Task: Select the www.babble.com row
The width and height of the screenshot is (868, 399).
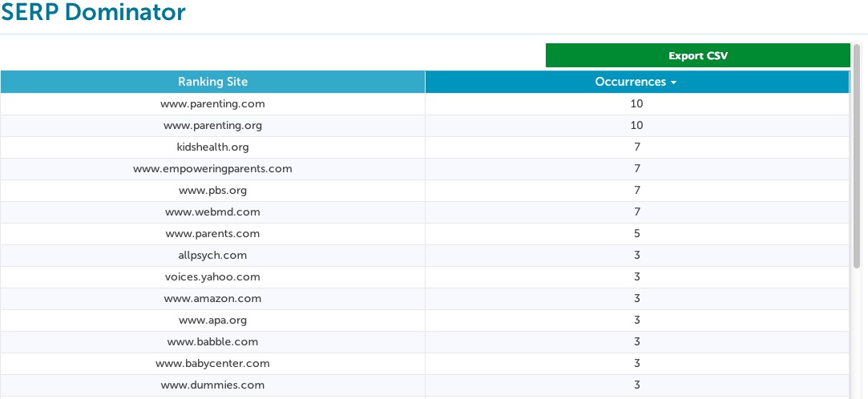Action: [x=212, y=342]
